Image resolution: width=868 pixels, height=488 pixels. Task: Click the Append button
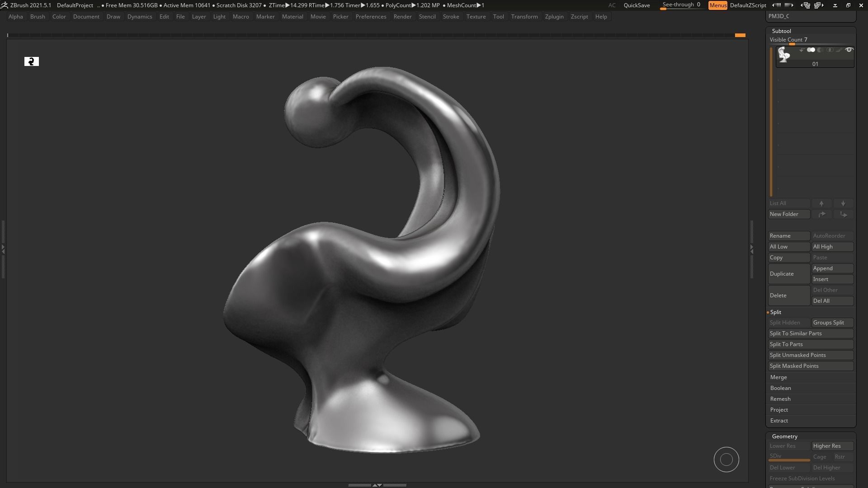click(x=832, y=268)
